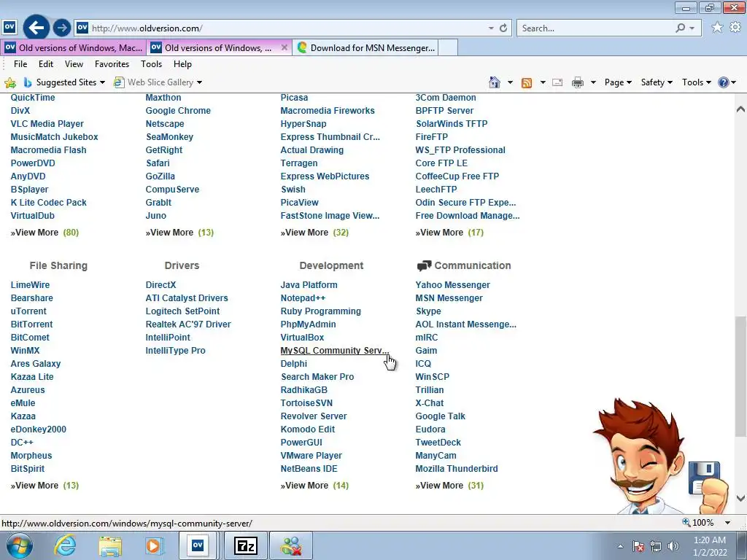
Task: Open Windows Explorer folder in taskbar
Action: pos(110,545)
